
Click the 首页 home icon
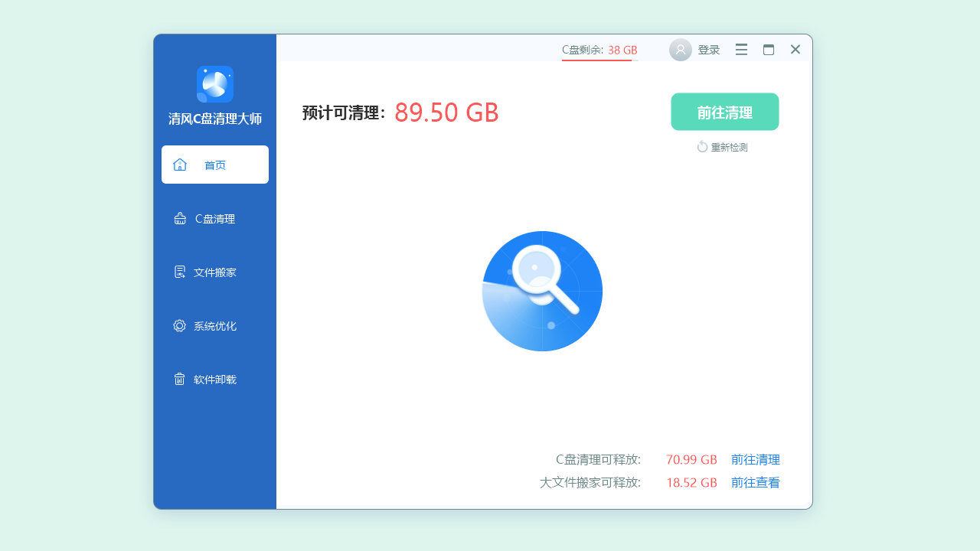tap(180, 164)
